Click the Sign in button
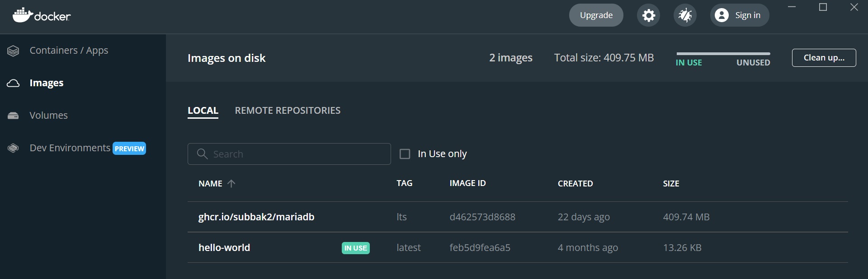The image size is (868, 279). coord(740,15)
